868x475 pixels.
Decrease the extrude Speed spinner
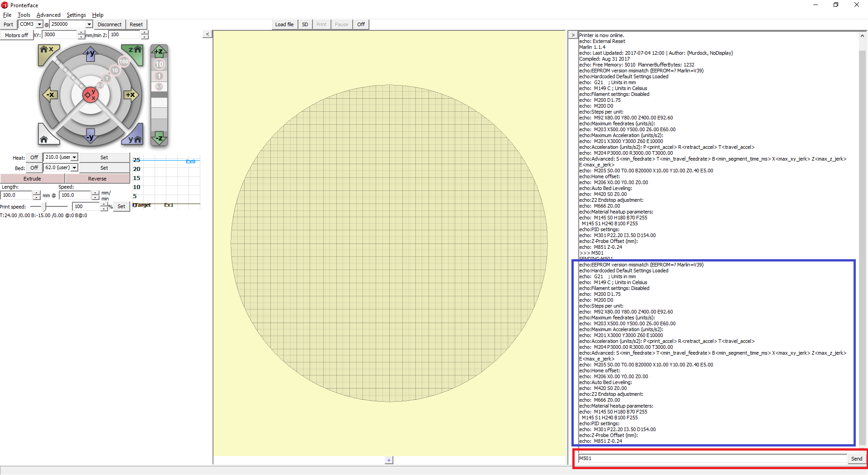point(95,198)
